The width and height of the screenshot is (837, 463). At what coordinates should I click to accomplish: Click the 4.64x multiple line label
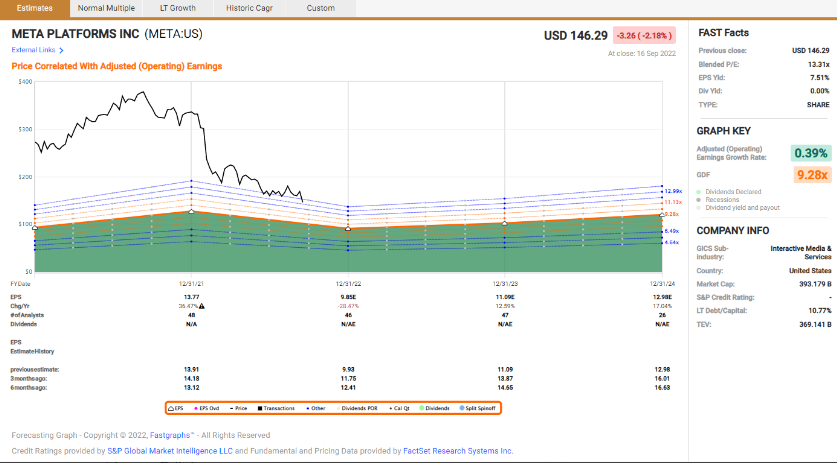(x=672, y=242)
